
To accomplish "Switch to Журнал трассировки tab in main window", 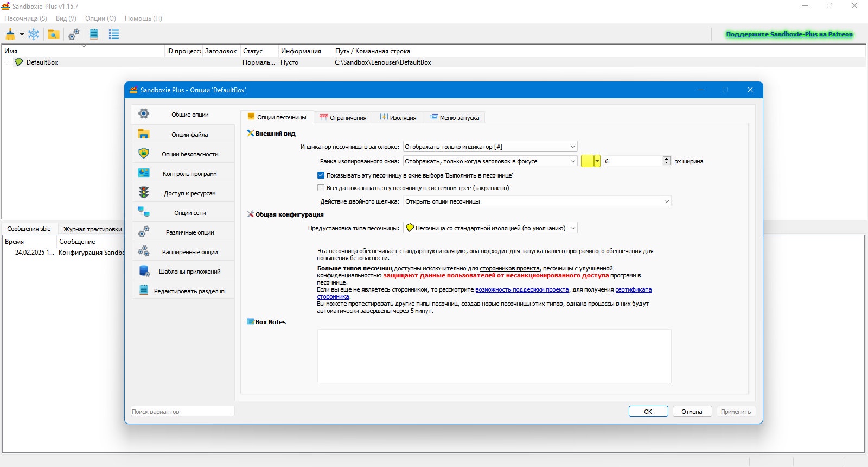I will [92, 229].
